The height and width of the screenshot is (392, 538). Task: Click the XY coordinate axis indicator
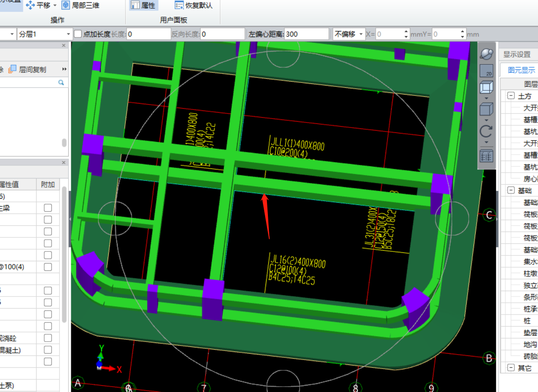(x=108, y=359)
